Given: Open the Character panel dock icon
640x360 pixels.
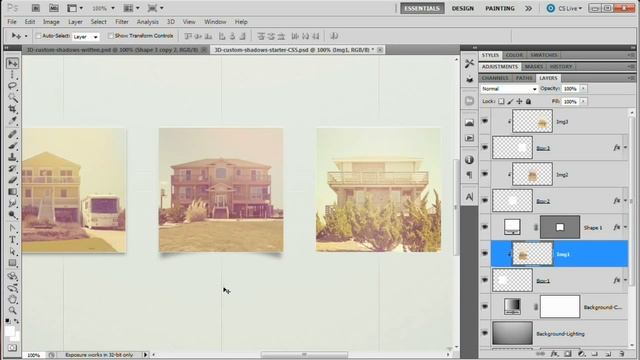Looking at the screenshot, I should [x=469, y=197].
